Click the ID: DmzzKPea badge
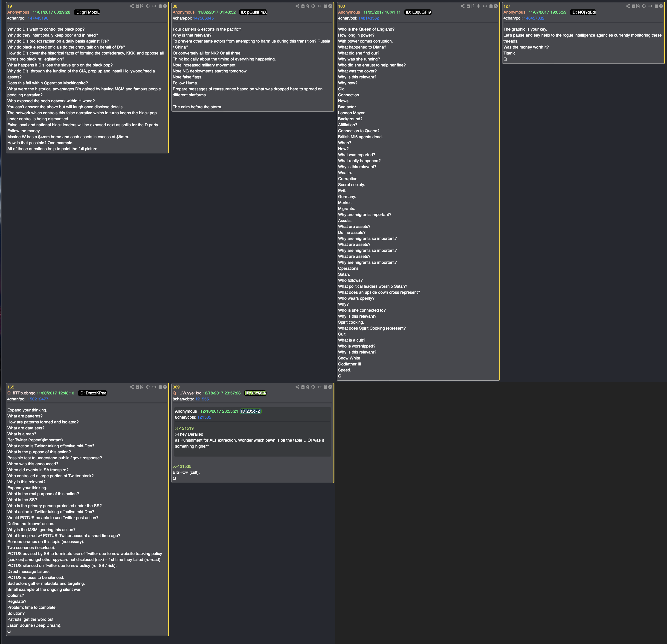 point(93,393)
